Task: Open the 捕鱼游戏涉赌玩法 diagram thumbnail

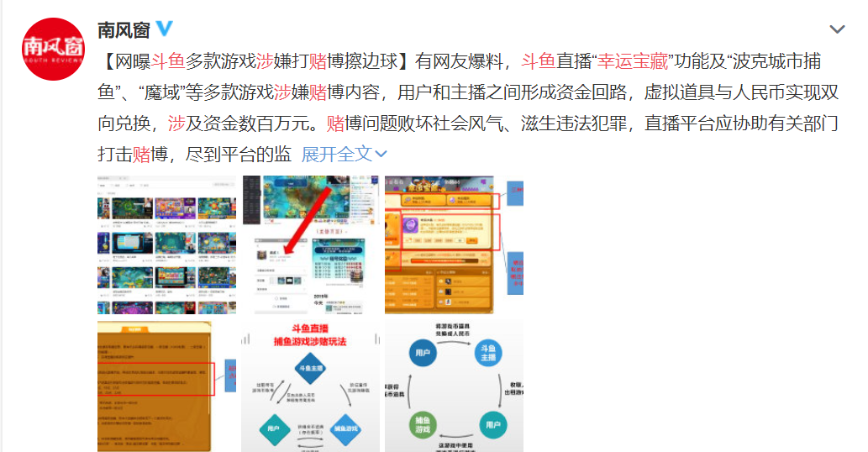Action: tap(311, 385)
